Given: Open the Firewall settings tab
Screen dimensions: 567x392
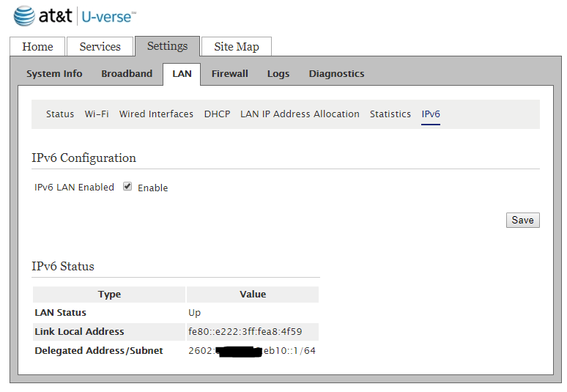Looking at the screenshot, I should click(x=230, y=74).
